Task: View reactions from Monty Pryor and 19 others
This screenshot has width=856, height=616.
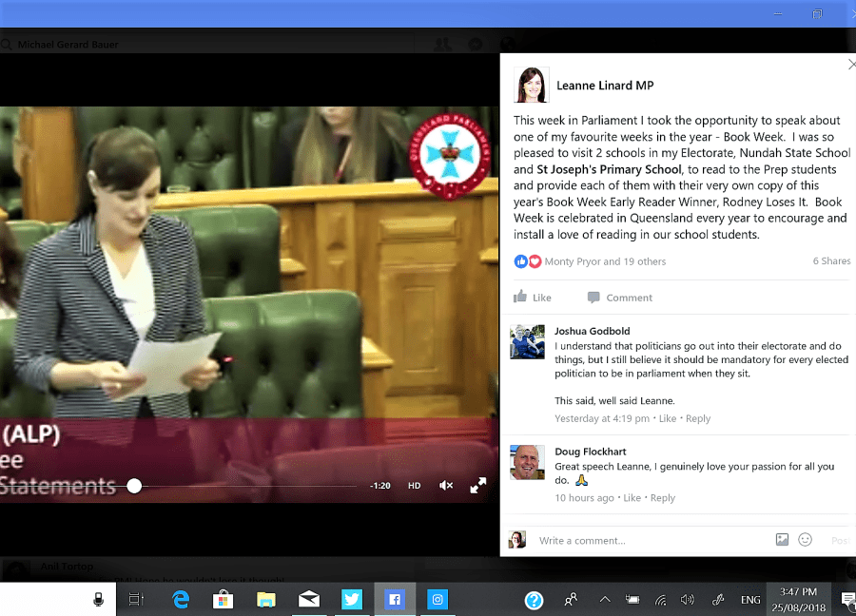Action: 605,261
